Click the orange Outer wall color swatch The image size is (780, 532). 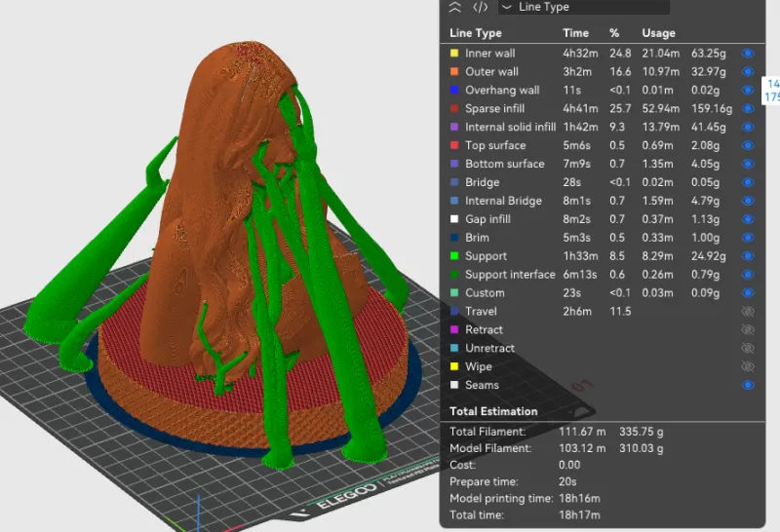454,71
